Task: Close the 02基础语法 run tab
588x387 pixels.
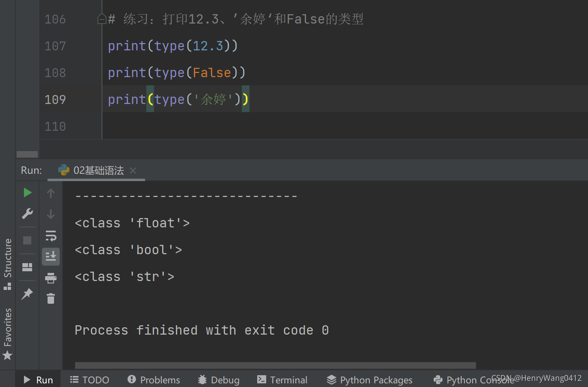Action: coord(133,171)
